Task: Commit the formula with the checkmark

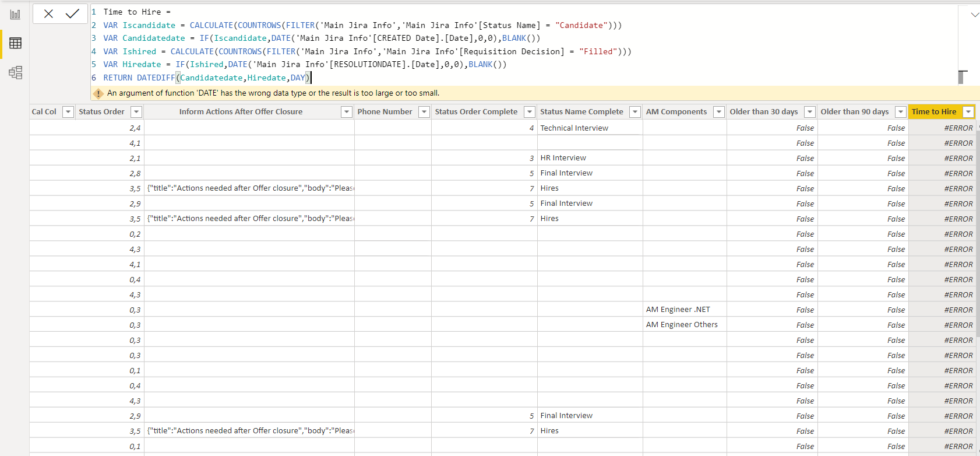Action: pos(72,14)
